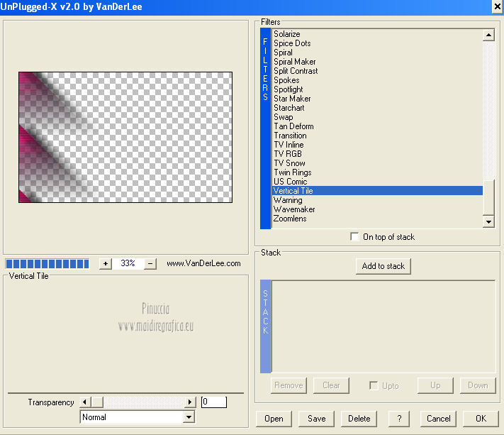
Task: Select the Vertical Tile filter
Action: (377, 191)
